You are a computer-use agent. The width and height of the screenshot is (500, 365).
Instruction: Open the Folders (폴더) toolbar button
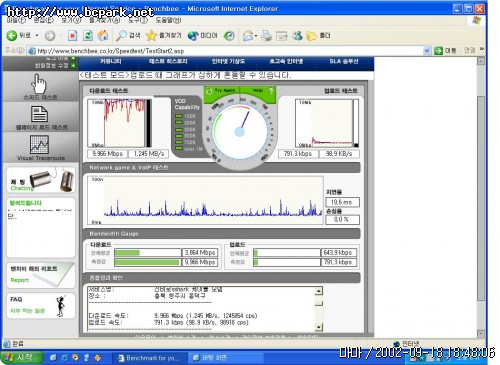click(318, 36)
